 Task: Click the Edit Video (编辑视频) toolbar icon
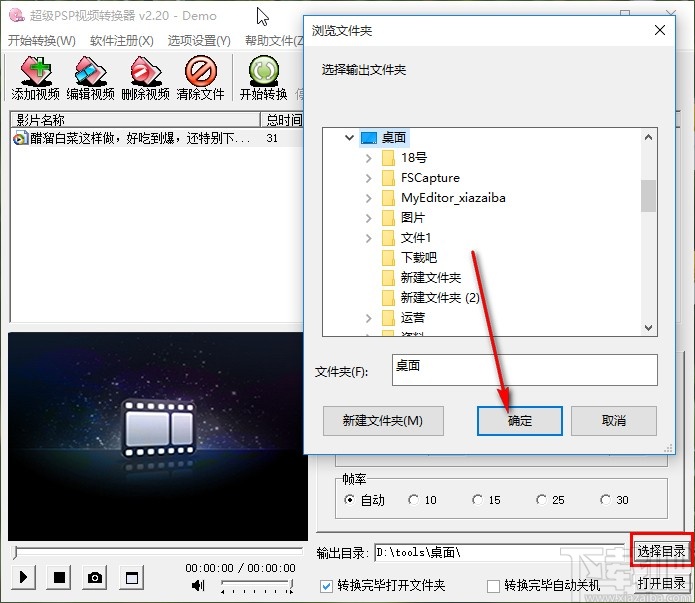tap(90, 71)
